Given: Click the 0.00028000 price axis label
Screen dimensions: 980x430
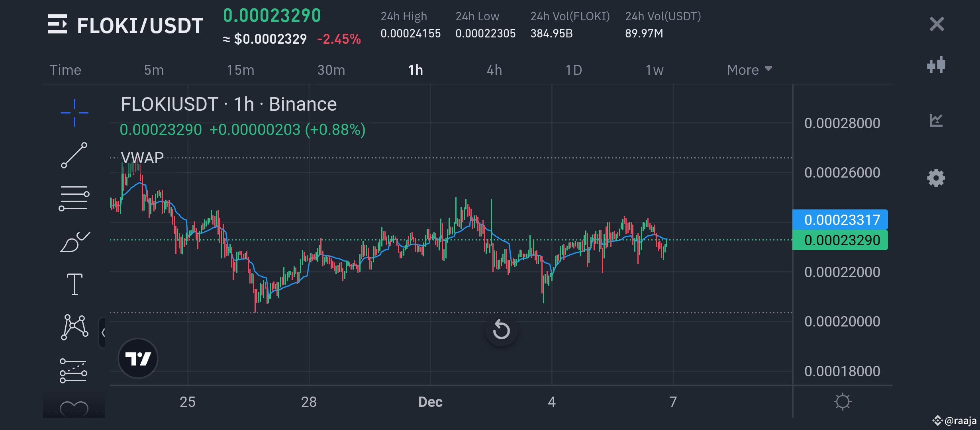Looking at the screenshot, I should [842, 123].
